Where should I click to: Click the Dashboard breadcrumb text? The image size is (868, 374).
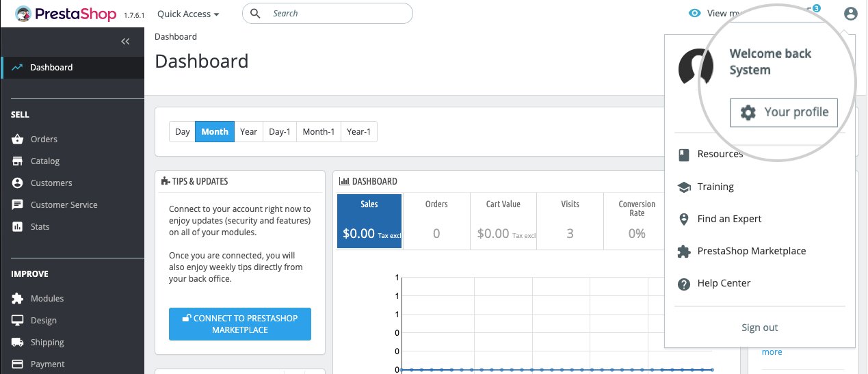pos(176,37)
